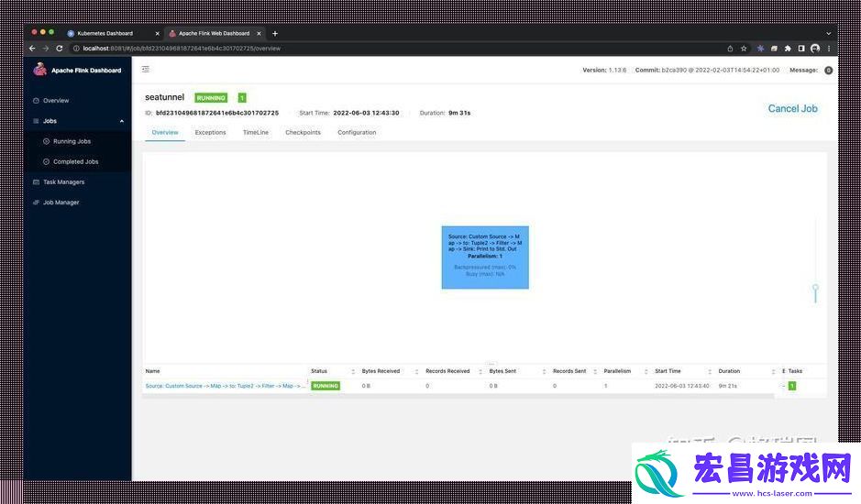Toggle the browser side panel icon
The image size is (861, 504).
pos(801,49)
